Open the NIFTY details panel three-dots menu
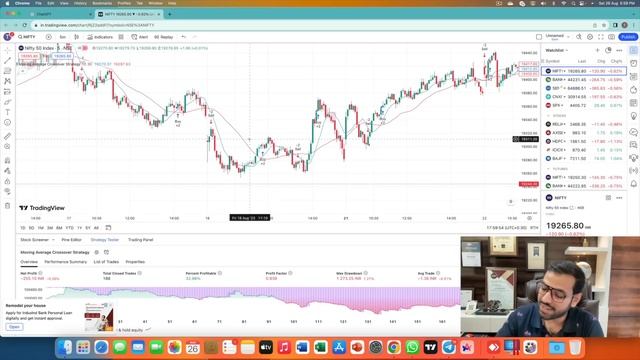 pos(619,198)
